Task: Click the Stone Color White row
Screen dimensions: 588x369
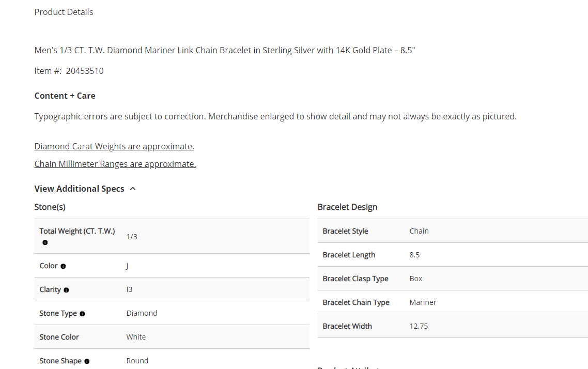Action: 172,337
